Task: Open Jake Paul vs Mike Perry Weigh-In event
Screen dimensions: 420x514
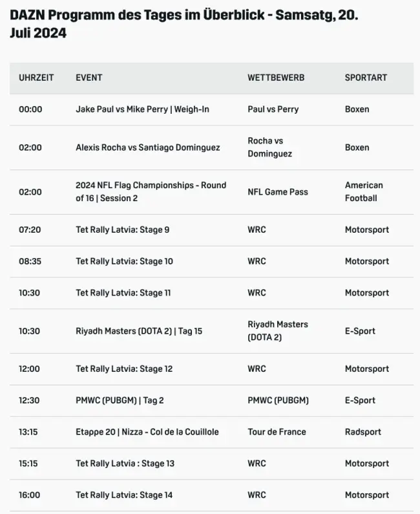Action: [x=142, y=109]
